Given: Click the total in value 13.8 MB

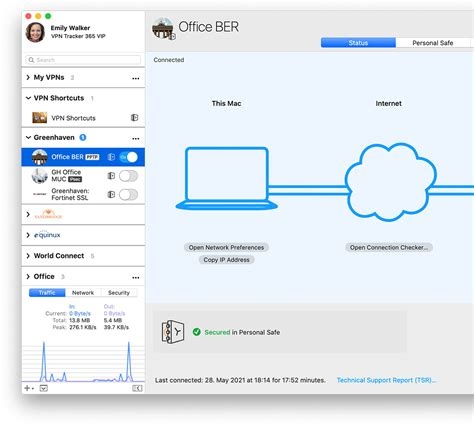Looking at the screenshot, I should pos(80,320).
